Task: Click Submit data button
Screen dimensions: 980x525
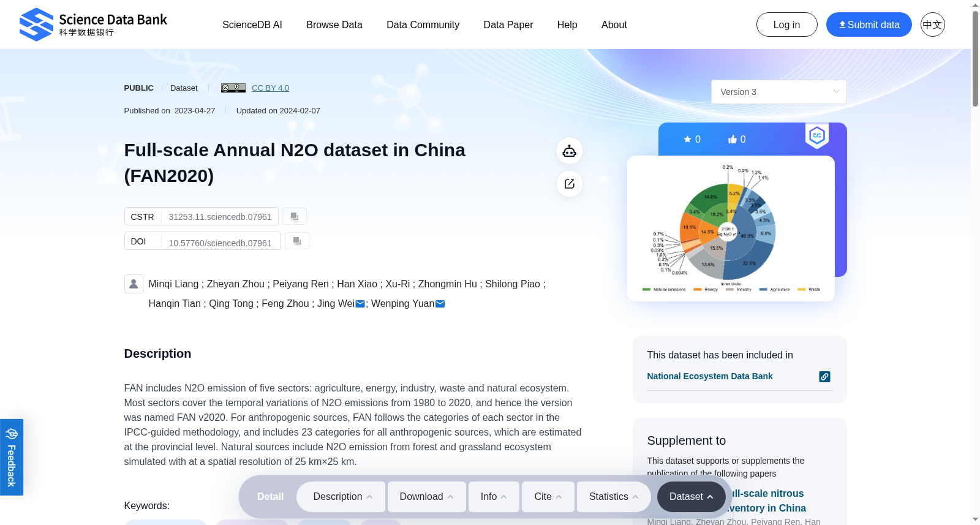Action: (x=869, y=25)
